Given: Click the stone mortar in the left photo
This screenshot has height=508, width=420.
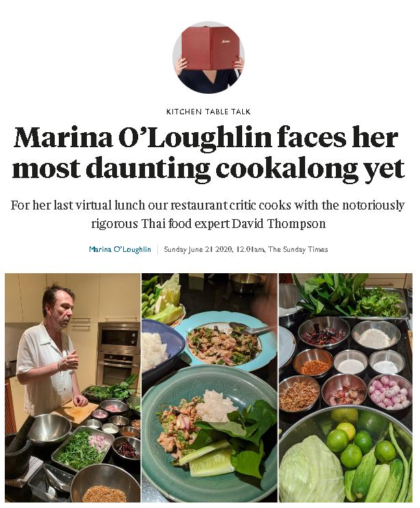Looking at the screenshot, I should [x=16, y=452].
